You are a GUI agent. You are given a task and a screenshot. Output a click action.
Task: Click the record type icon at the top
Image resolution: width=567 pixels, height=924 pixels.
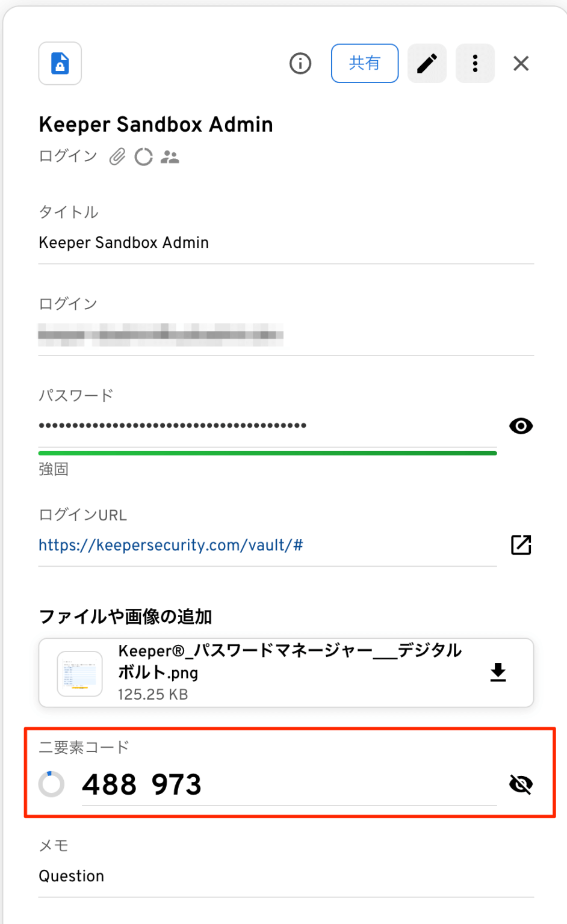click(x=60, y=63)
